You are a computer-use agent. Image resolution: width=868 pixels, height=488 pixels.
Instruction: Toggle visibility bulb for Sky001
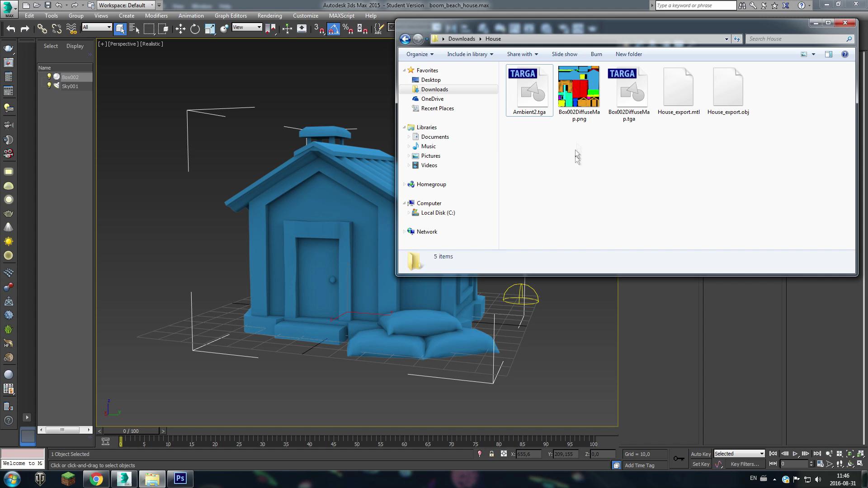point(49,86)
